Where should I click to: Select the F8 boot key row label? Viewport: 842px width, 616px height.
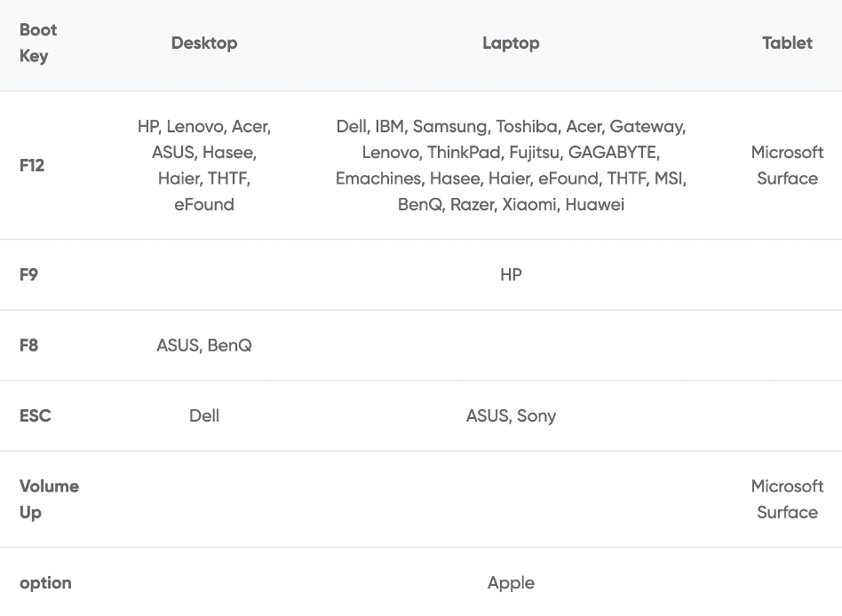pyautogui.click(x=28, y=345)
